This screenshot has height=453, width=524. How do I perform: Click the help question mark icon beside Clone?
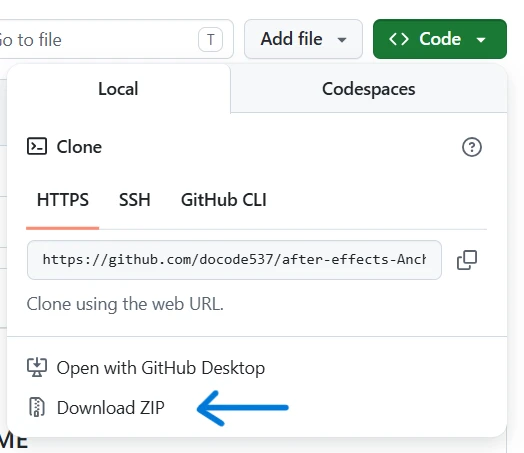click(x=472, y=147)
